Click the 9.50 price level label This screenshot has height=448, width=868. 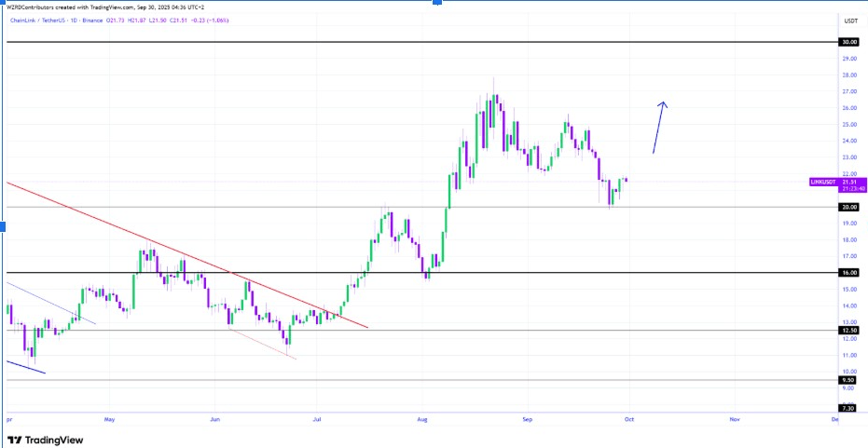click(x=848, y=380)
